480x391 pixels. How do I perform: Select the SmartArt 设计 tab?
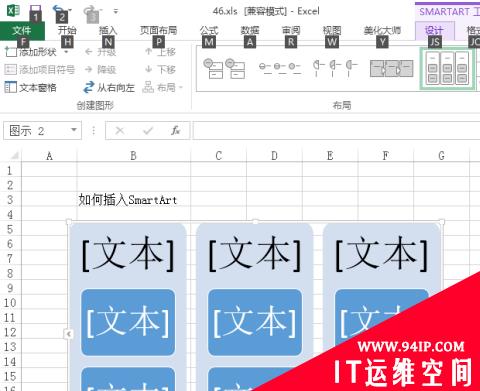(x=435, y=31)
